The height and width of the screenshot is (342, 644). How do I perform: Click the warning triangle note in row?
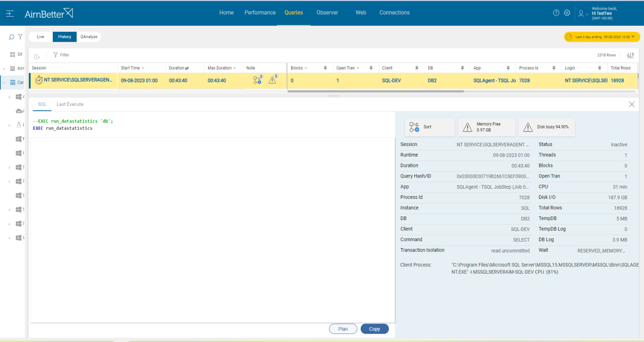(x=273, y=80)
